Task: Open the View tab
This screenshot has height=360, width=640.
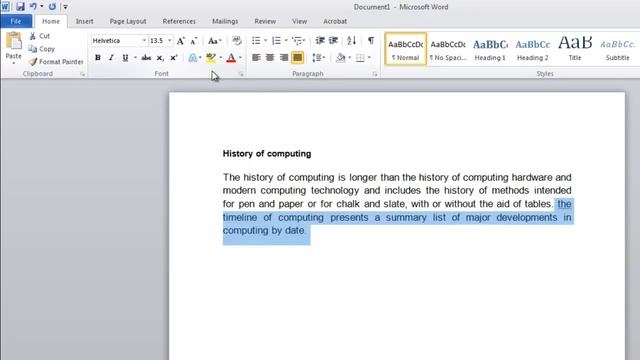Action: click(x=299, y=21)
